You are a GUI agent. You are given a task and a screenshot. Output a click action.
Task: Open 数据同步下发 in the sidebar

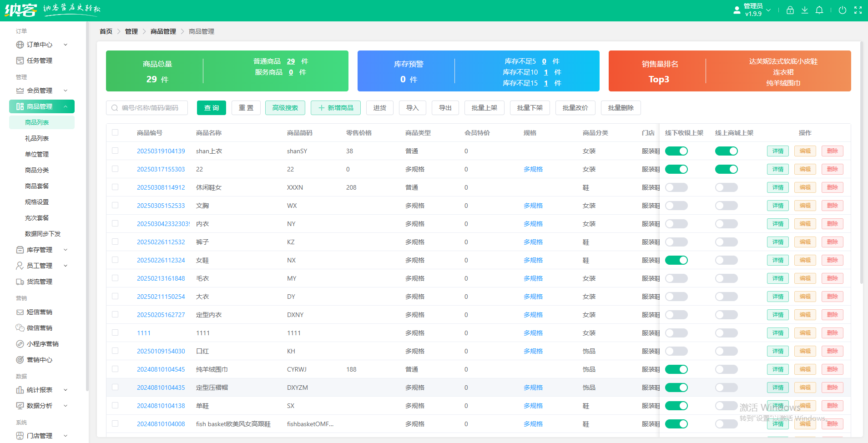[x=42, y=234]
